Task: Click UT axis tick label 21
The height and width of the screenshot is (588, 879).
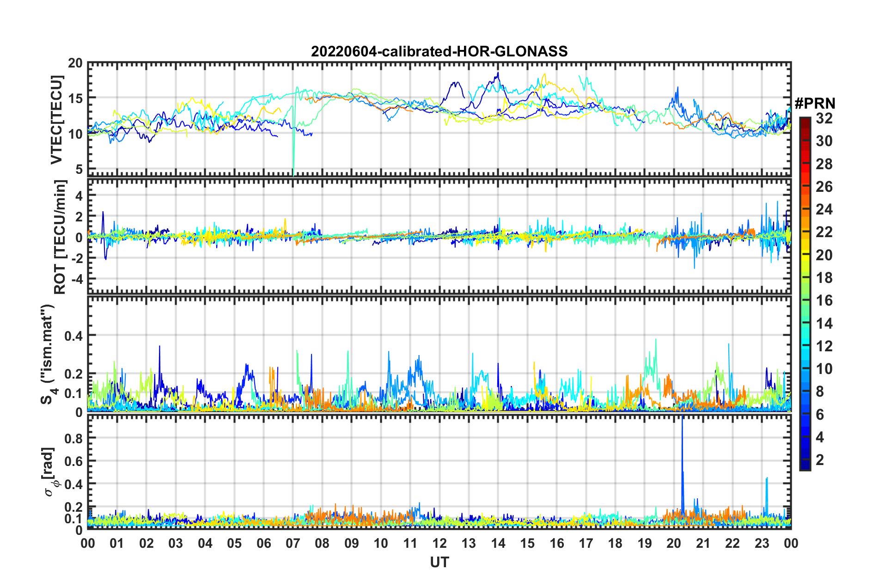Action: [x=703, y=543]
